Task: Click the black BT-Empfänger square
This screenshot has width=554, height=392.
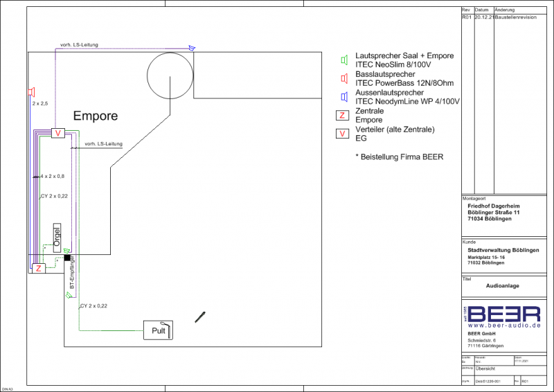Action: [x=67, y=258]
